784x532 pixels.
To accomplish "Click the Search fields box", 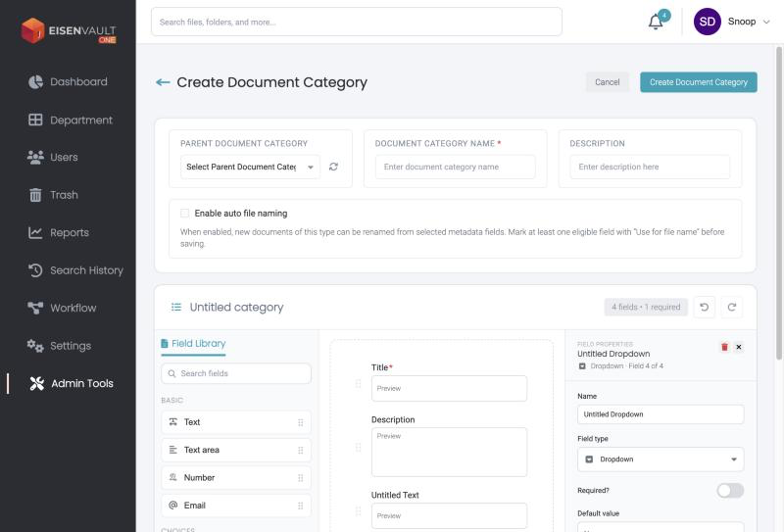I will pos(236,373).
